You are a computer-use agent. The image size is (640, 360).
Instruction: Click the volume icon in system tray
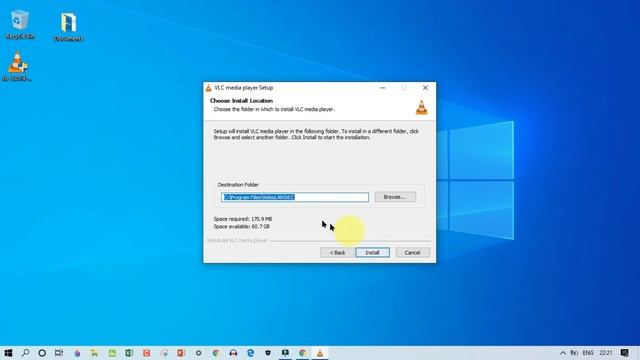click(x=574, y=353)
